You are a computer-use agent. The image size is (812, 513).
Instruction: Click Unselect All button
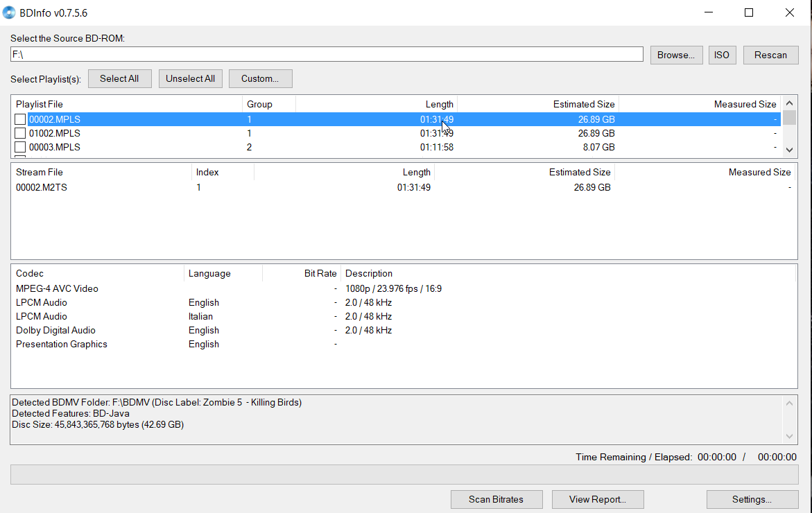[x=190, y=79]
